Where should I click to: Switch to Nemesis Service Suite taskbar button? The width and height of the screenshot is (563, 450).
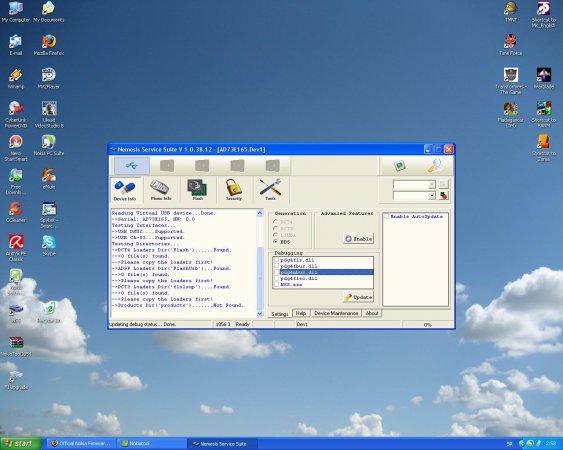tap(223, 444)
